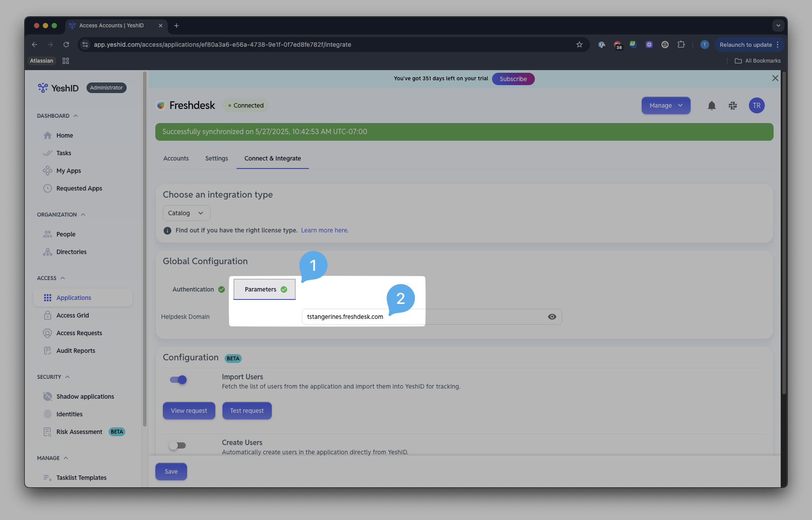Screen dimensions: 812x520
Task: Open Tasklist Templates
Action: click(81, 478)
